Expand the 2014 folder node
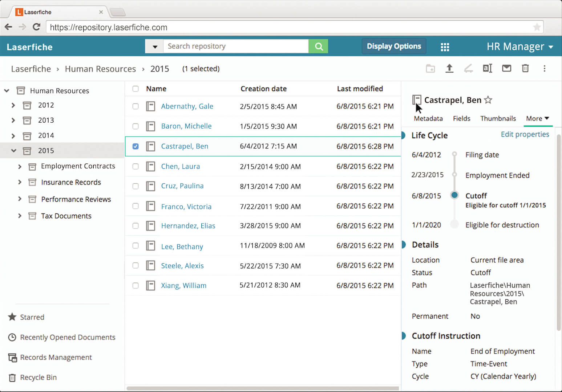 [x=13, y=136]
